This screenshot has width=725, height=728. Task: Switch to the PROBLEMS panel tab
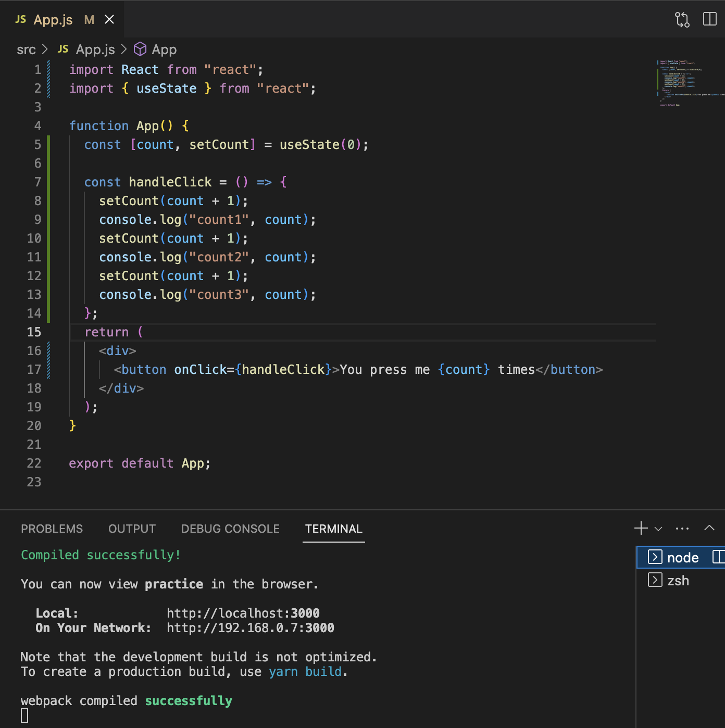[x=52, y=529]
